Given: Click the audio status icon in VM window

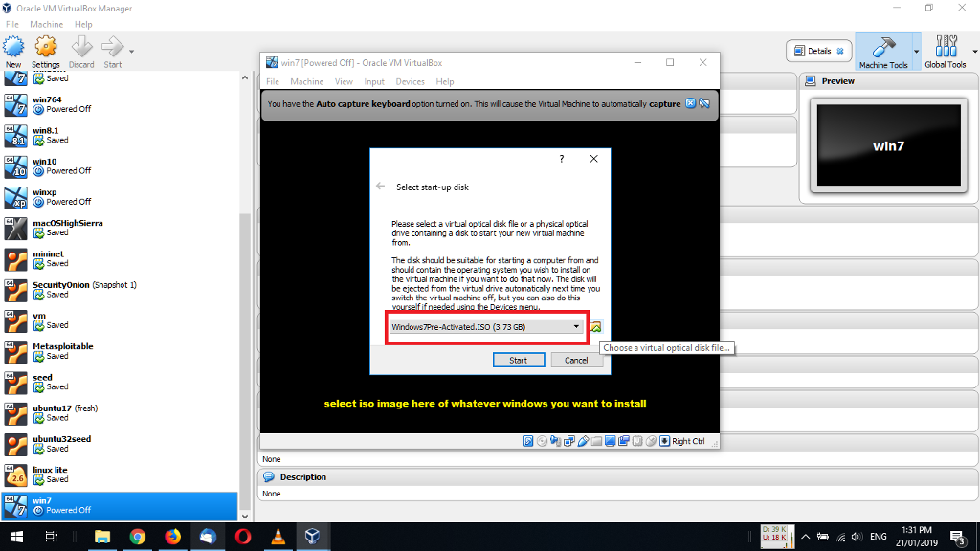Looking at the screenshot, I should click(x=556, y=441).
